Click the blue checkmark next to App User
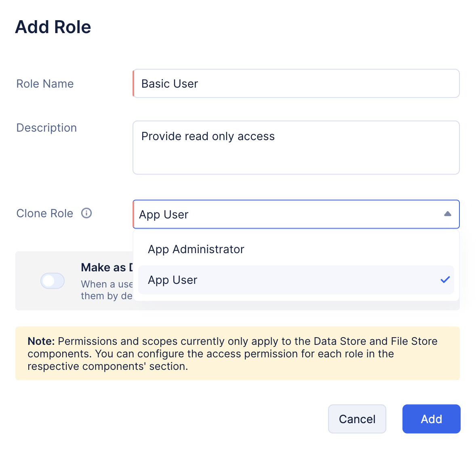The image size is (476, 449). coord(445,280)
